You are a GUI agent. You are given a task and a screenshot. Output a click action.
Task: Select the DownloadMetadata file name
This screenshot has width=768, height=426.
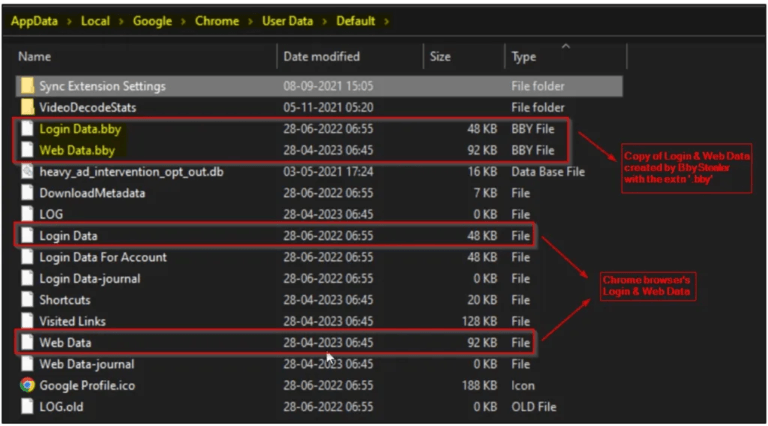[92, 193]
